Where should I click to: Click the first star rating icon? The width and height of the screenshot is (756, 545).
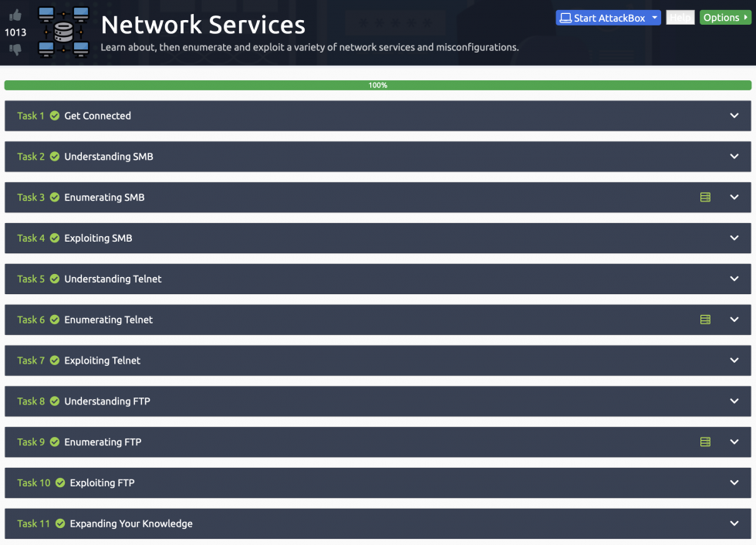(363, 22)
